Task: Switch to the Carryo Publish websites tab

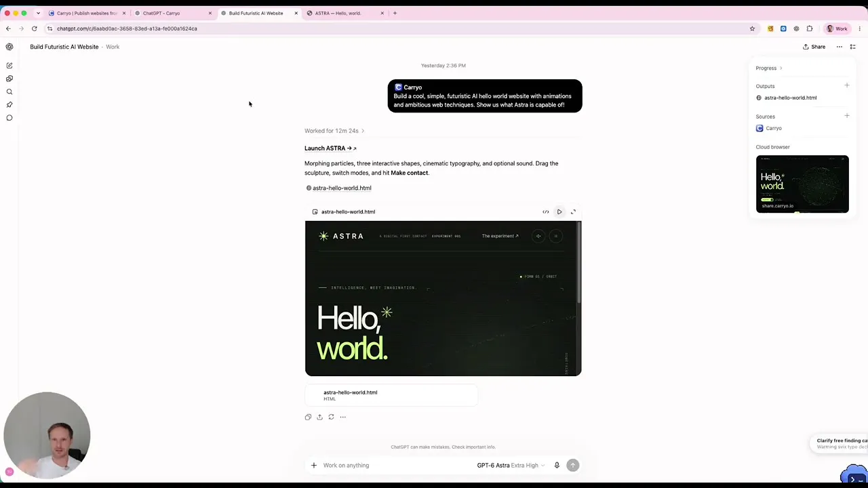Action: pyautogui.click(x=87, y=13)
